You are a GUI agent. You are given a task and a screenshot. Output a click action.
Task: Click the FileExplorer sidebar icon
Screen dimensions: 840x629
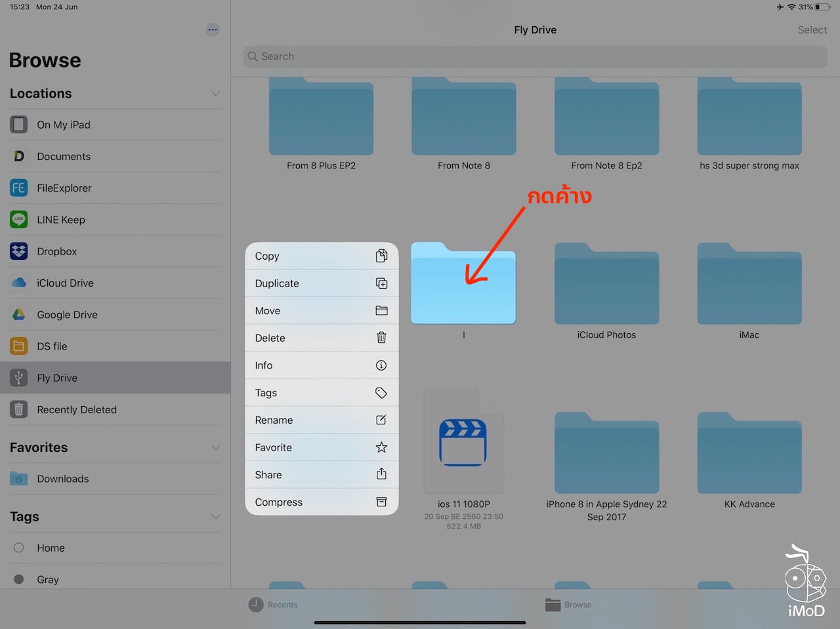[x=18, y=188]
